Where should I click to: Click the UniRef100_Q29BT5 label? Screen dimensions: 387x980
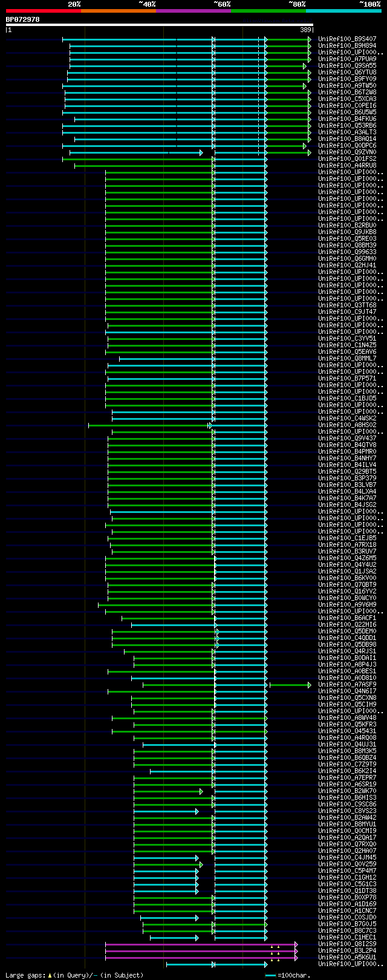click(x=347, y=471)
